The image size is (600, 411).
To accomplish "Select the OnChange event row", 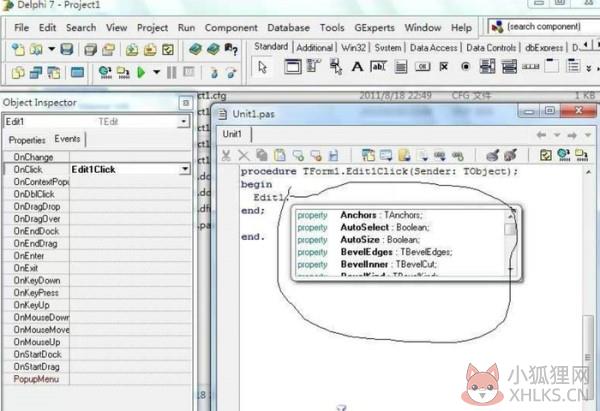I will click(97, 157).
